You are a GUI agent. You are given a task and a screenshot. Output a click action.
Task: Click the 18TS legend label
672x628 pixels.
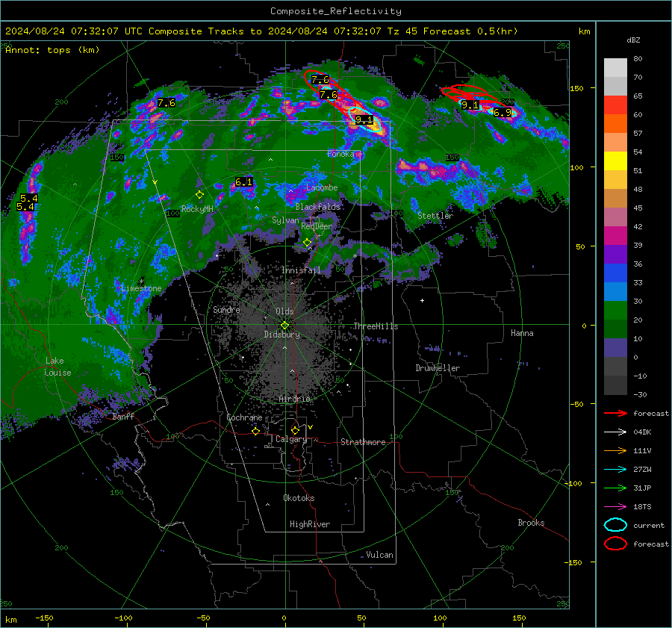coord(642,507)
